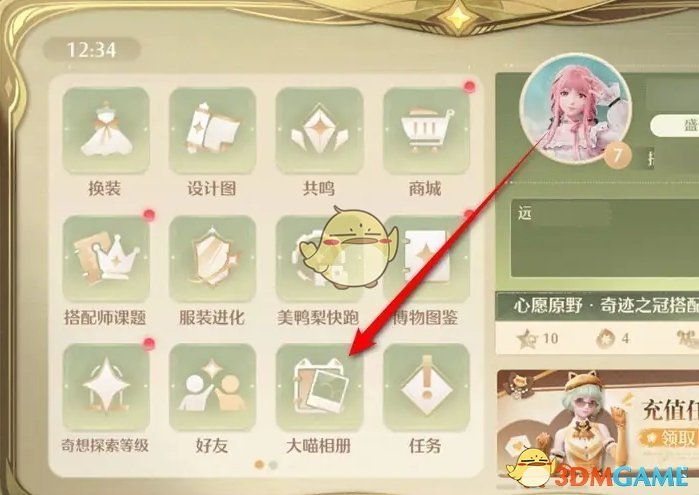
Task: Open the 共鸣 resonance icon
Action: (x=319, y=130)
